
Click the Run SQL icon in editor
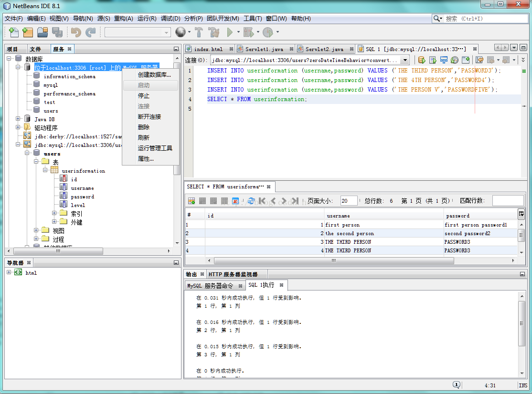click(422, 60)
